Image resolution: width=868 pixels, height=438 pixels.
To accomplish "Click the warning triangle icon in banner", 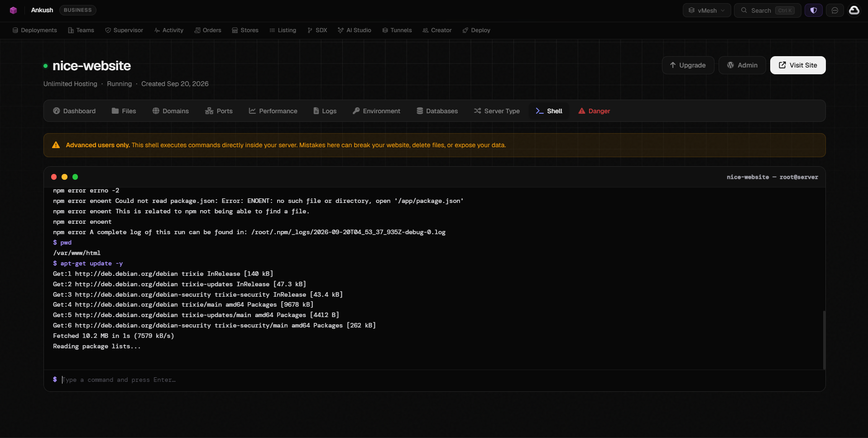I will point(56,145).
